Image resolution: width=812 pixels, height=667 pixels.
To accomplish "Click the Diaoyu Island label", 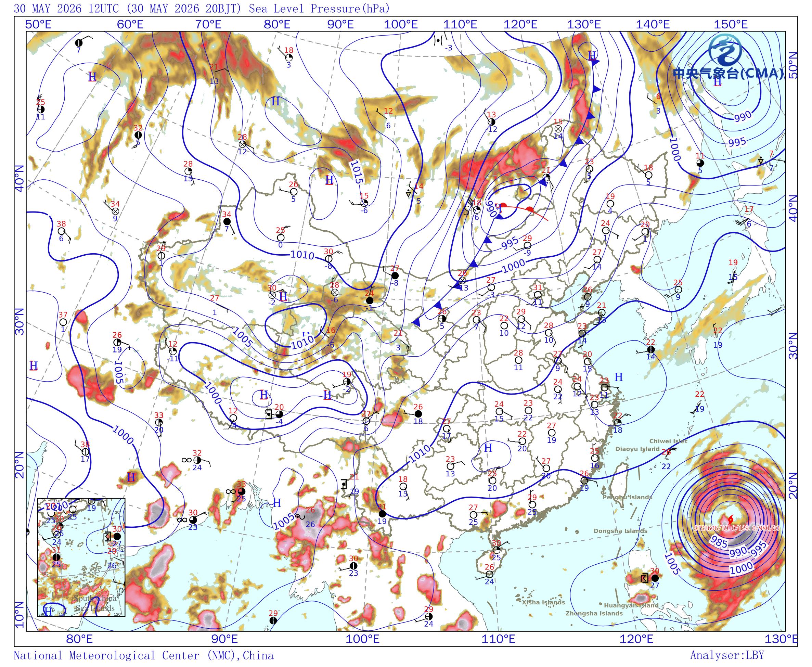I will click(x=637, y=449).
